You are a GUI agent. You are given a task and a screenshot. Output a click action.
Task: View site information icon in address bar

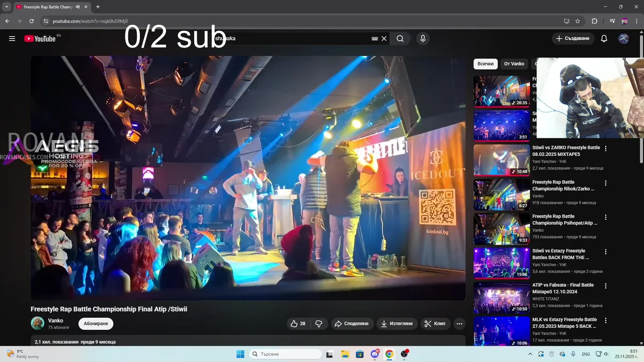46,21
